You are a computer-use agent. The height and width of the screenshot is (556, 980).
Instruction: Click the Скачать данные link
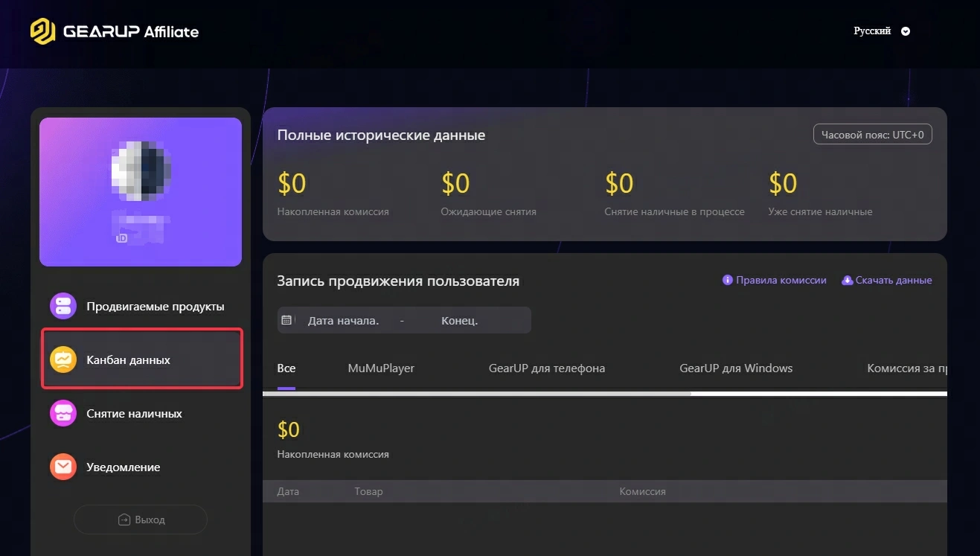coord(892,279)
